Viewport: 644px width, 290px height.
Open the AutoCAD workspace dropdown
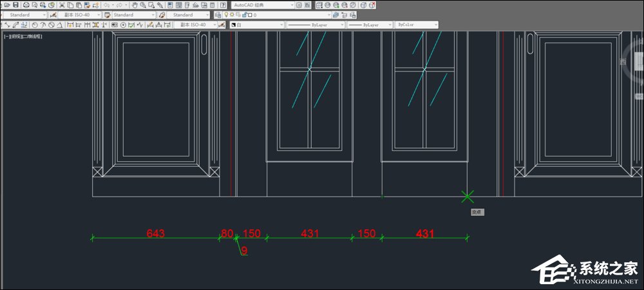[x=263, y=5]
